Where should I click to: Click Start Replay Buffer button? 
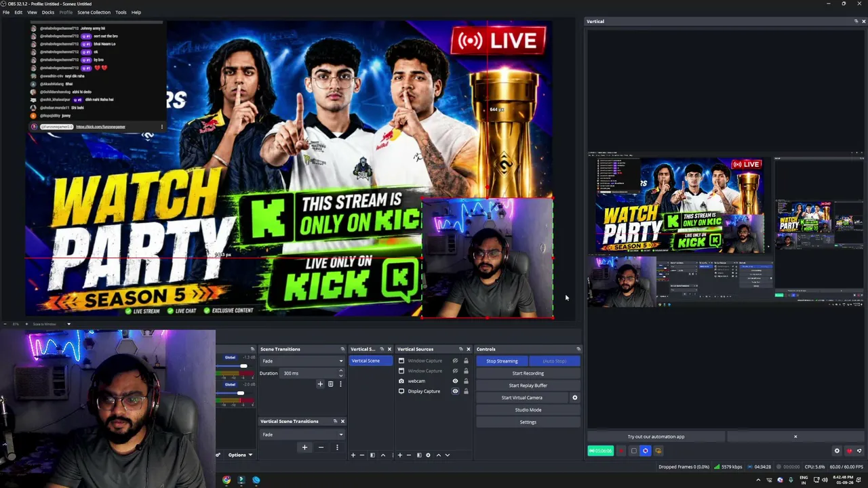coord(528,385)
